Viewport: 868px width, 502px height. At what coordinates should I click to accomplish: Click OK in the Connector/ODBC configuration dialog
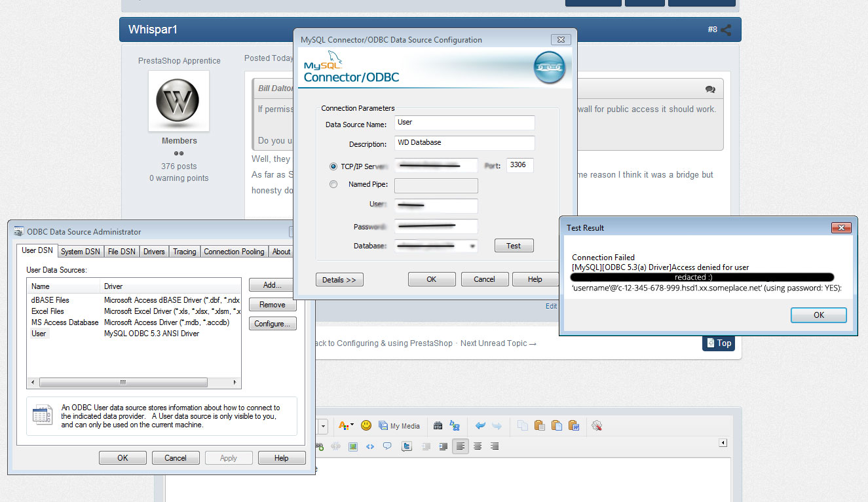pos(432,280)
